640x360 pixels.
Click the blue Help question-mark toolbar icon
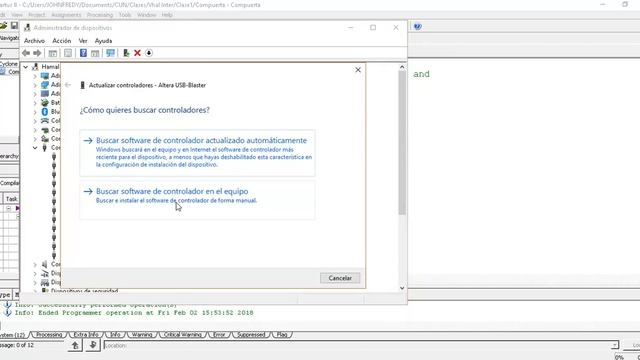[83, 53]
